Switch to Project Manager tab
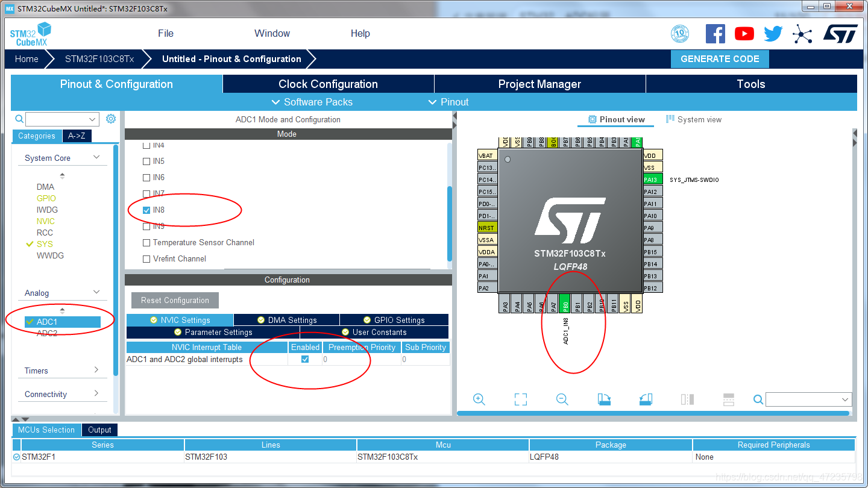 (539, 84)
